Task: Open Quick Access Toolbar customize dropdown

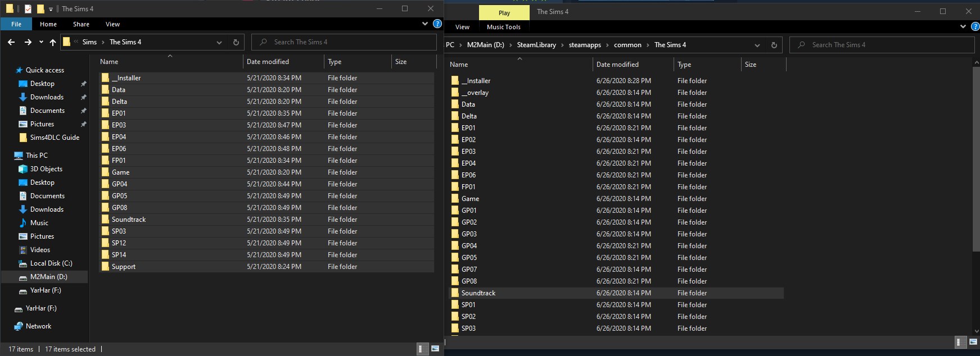Action: (x=51, y=9)
